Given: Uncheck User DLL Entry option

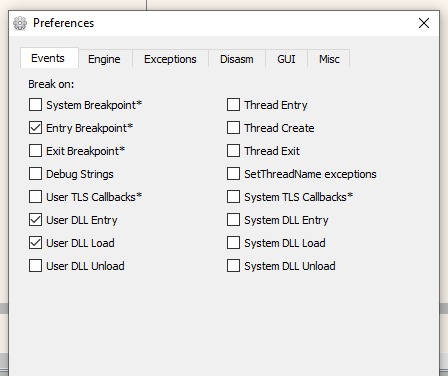Looking at the screenshot, I should point(35,220).
